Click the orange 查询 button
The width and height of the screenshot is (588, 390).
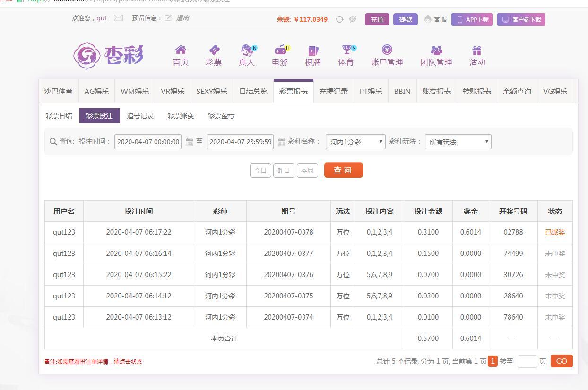click(x=343, y=170)
